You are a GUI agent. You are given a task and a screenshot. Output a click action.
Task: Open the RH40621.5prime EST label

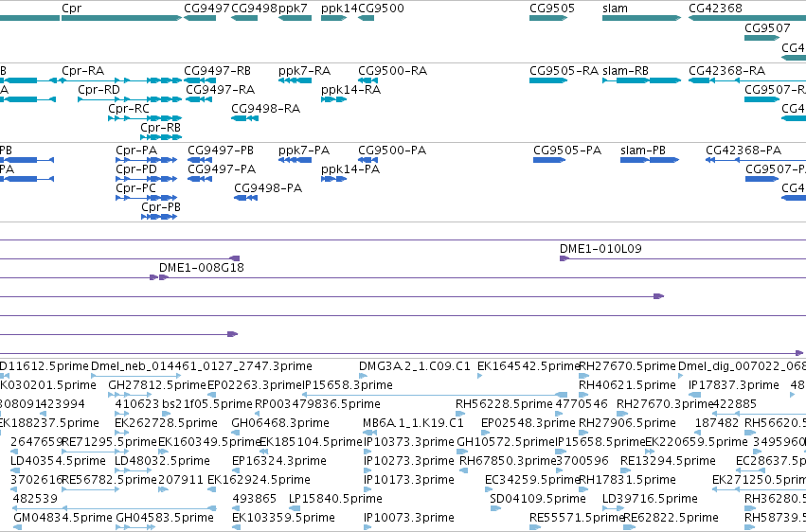click(628, 384)
